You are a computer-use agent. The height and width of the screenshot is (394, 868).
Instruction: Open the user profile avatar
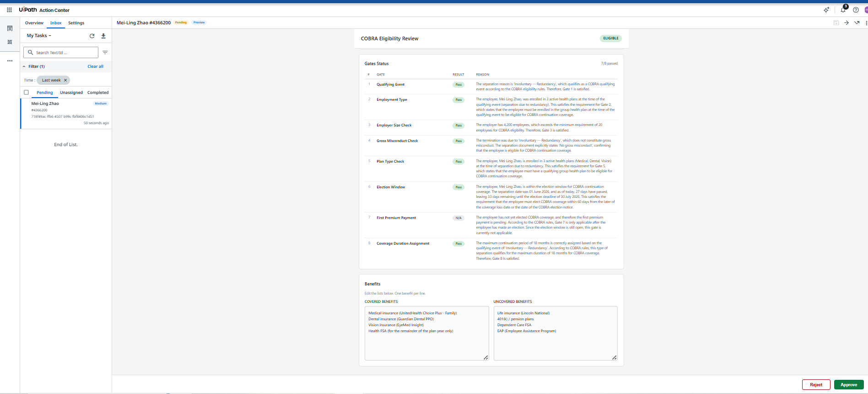coord(866,10)
